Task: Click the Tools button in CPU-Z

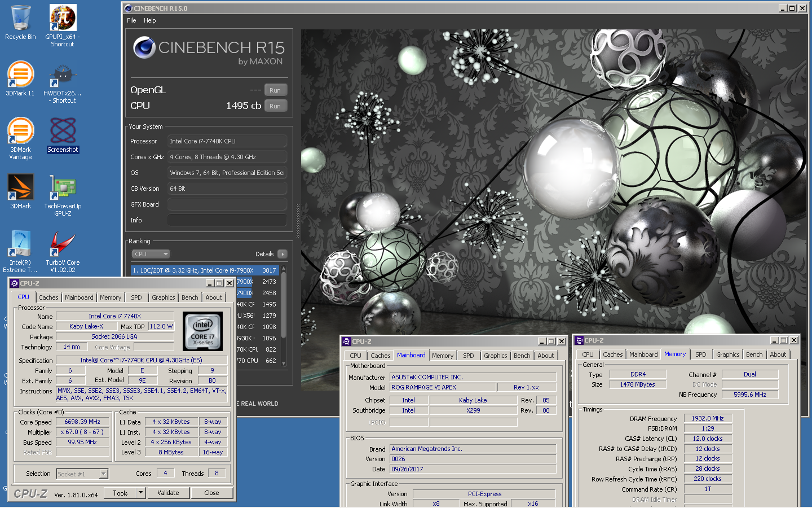Action: [120, 493]
